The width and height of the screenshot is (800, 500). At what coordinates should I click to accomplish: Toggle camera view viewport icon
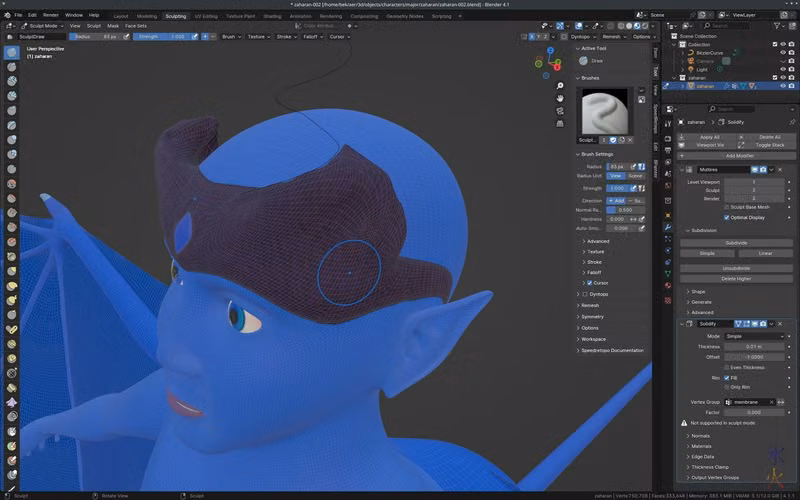pos(560,111)
